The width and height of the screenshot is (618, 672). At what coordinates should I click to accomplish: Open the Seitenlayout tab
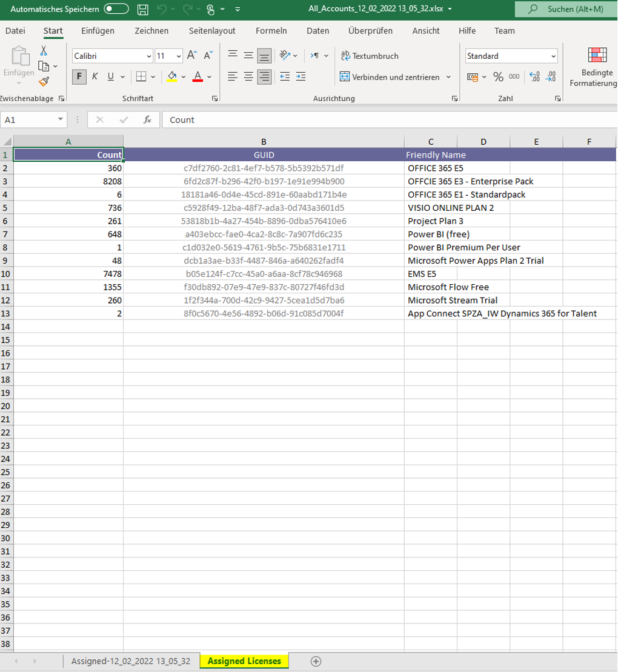point(212,31)
